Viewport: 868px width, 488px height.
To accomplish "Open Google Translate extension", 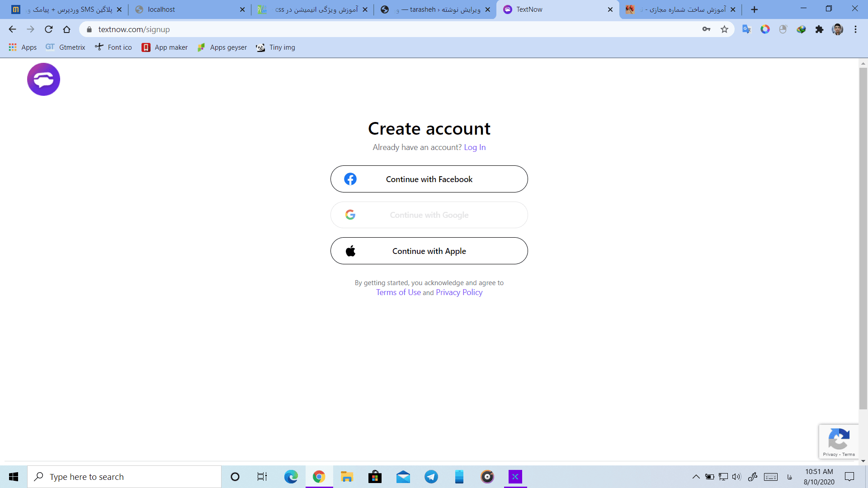I will pos(746,29).
